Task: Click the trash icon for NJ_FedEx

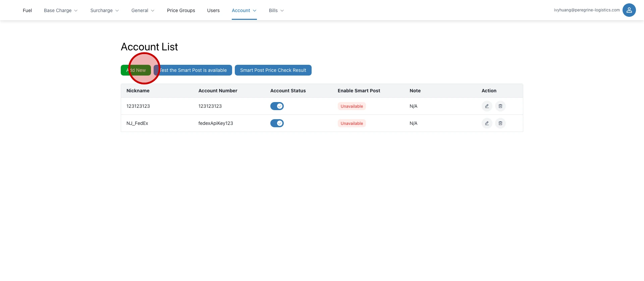Action: pyautogui.click(x=500, y=123)
